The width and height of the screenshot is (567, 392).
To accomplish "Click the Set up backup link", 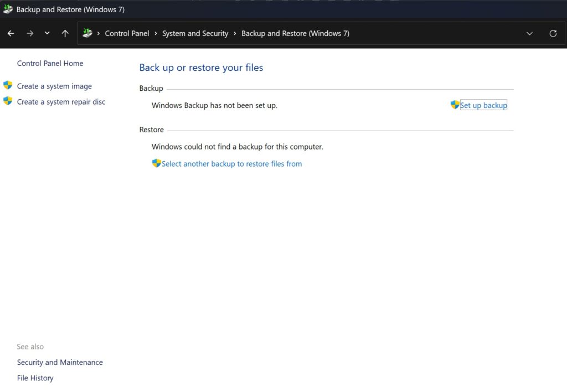I will pyautogui.click(x=484, y=105).
